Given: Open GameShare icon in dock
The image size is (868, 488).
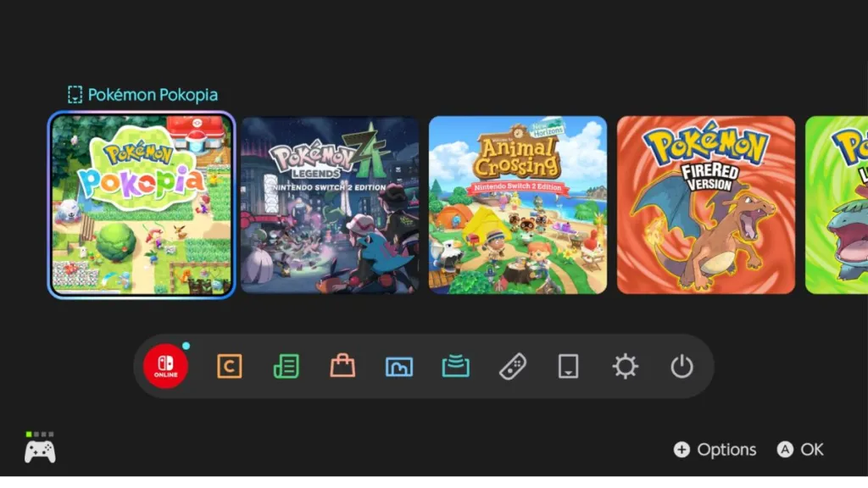Looking at the screenshot, I should tap(455, 366).
